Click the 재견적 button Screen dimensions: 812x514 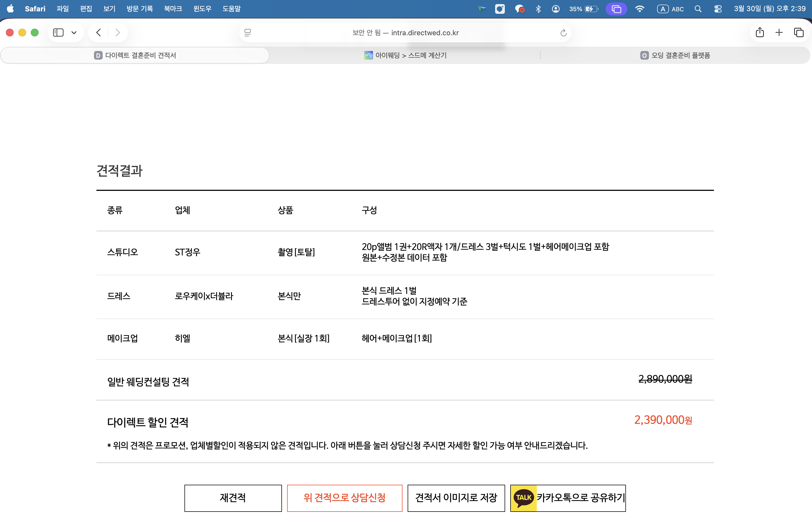233,497
